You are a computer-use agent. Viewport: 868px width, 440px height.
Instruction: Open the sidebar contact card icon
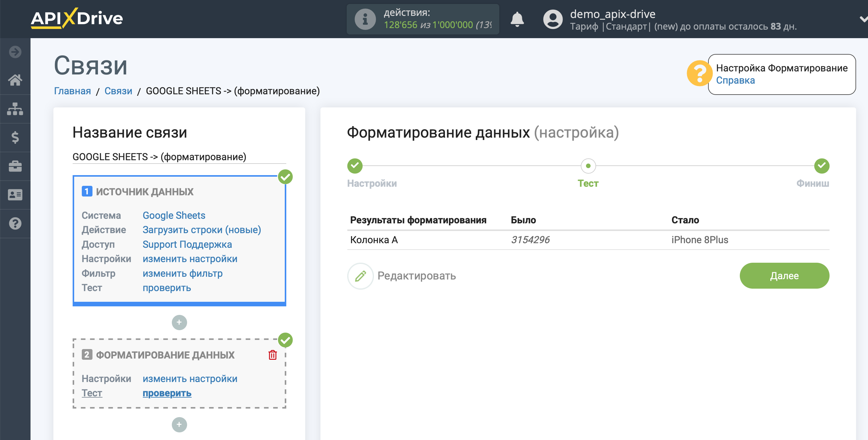click(x=15, y=195)
